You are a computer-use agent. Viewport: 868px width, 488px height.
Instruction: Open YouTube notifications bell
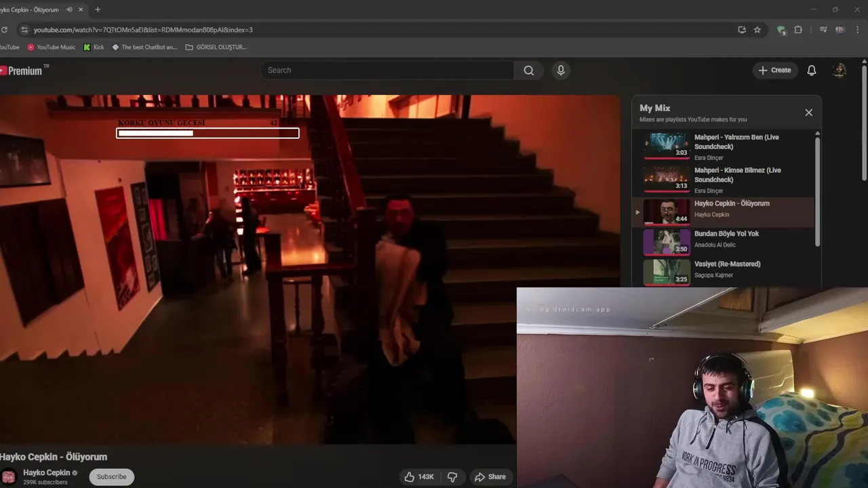tap(812, 70)
